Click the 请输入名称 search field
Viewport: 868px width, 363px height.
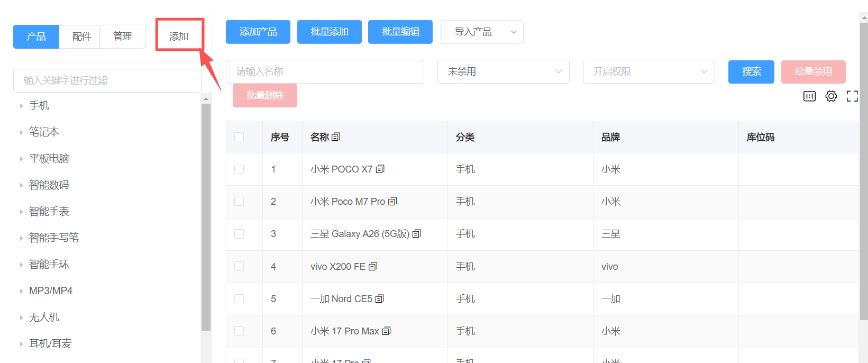coord(325,71)
